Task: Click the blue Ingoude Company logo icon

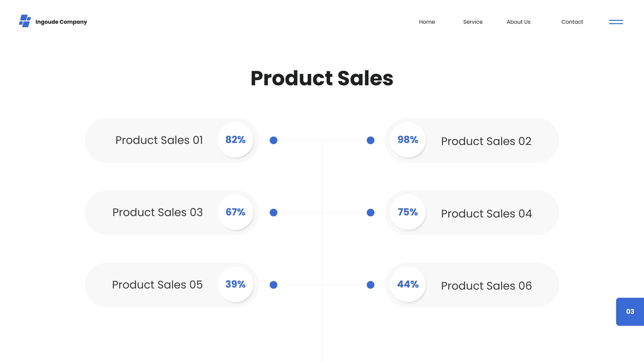Action: 25,21
